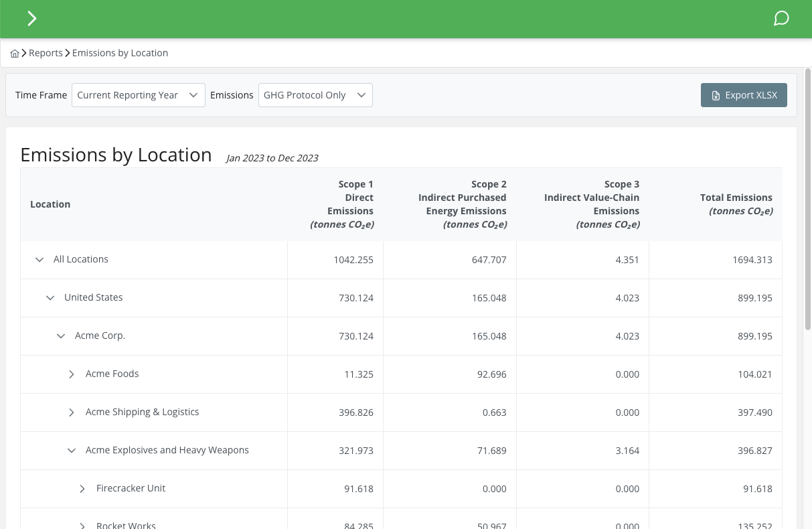
Task: Open the chat bubble in the header
Action: 781,18
